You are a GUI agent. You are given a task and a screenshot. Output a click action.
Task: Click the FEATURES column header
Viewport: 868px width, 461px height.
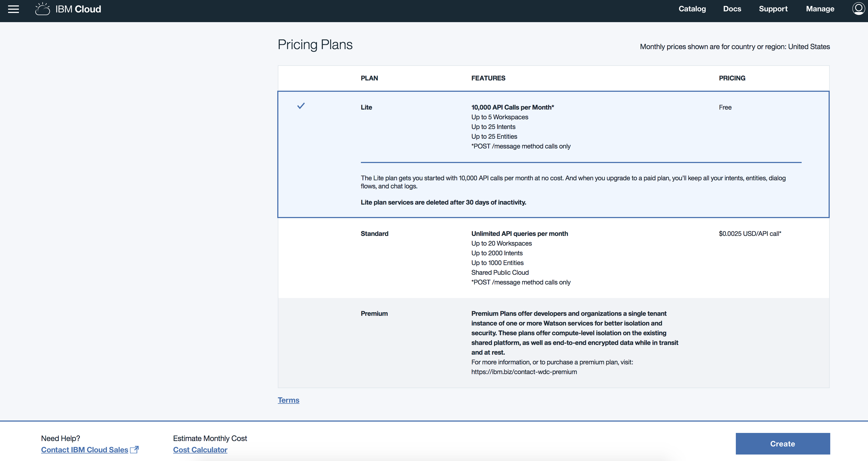coord(488,78)
